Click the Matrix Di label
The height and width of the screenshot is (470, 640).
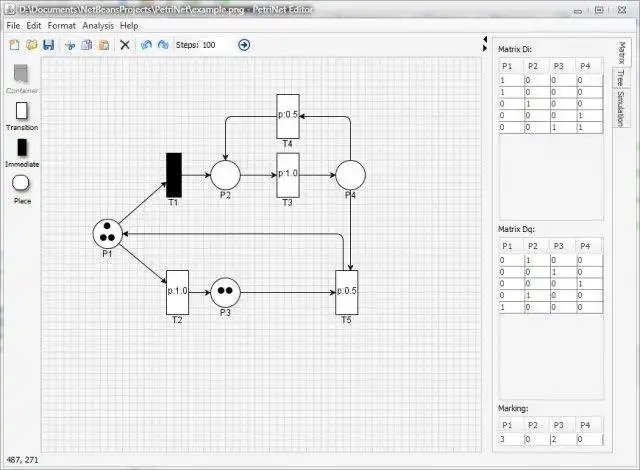tap(515, 49)
